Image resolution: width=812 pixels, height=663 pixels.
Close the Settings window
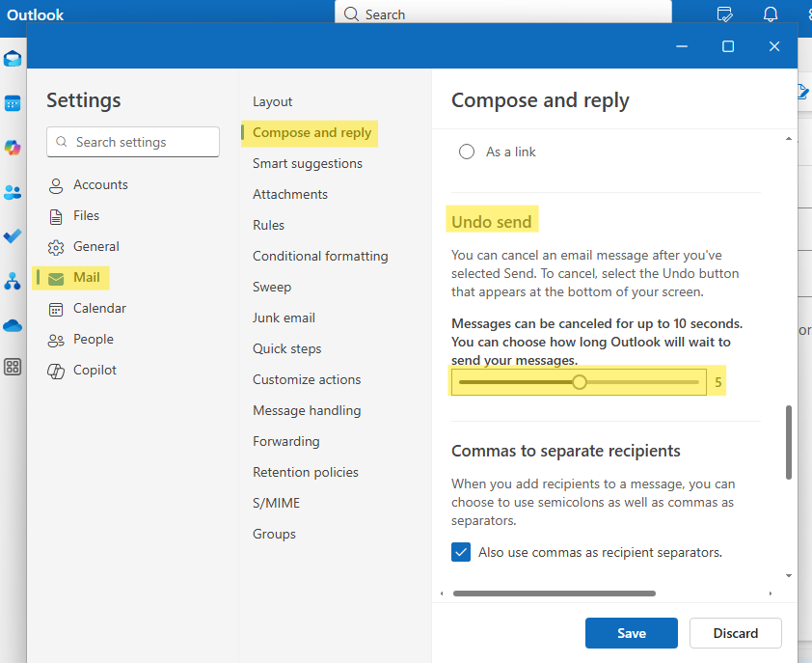(x=774, y=46)
